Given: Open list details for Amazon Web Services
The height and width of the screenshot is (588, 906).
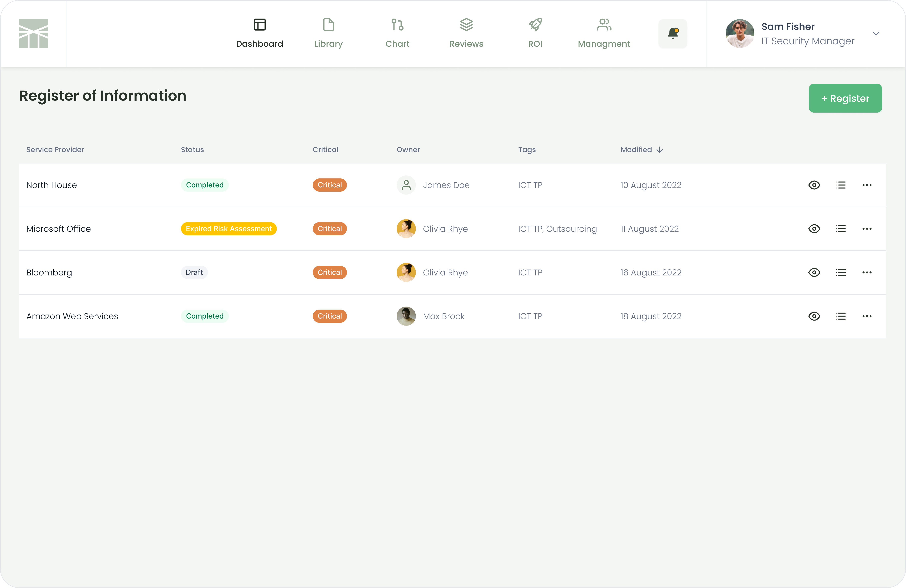Looking at the screenshot, I should [840, 316].
